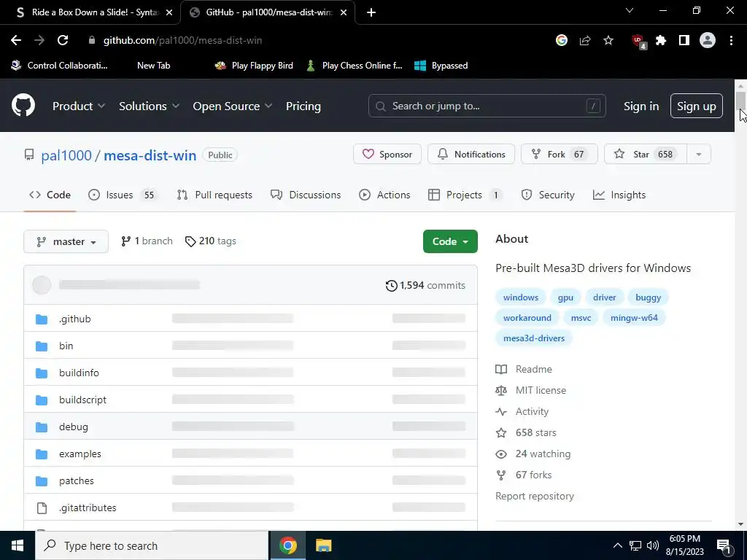View the 1 branch link
The image size is (747, 560).
tap(147, 241)
